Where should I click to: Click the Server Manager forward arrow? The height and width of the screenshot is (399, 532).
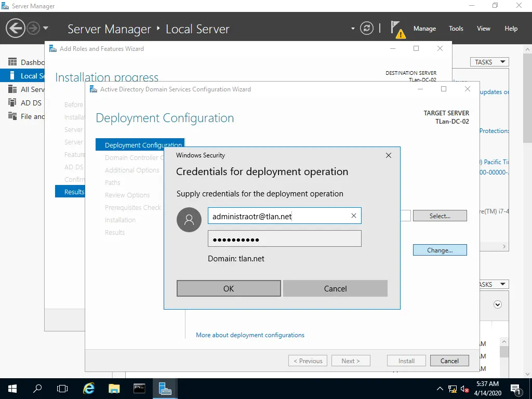pyautogui.click(x=33, y=28)
